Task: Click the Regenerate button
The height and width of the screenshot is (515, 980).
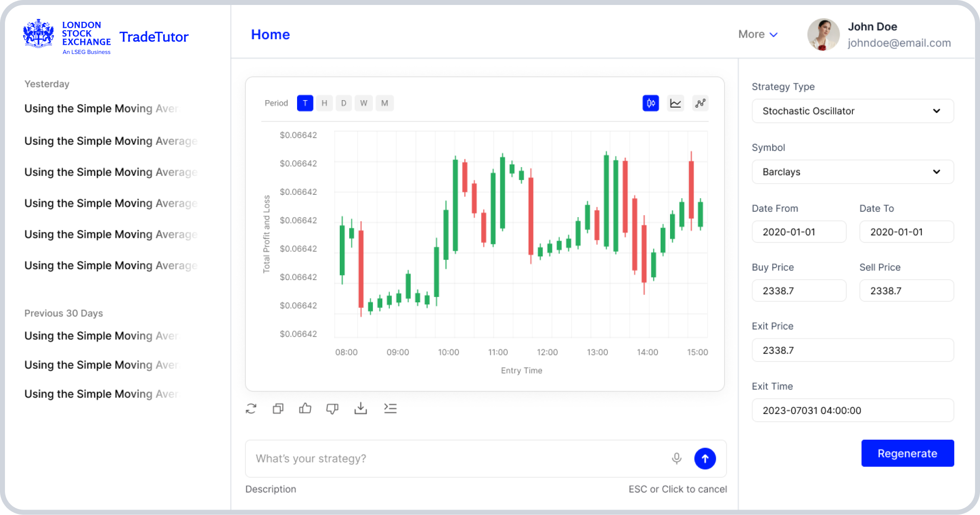Action: [x=907, y=453]
